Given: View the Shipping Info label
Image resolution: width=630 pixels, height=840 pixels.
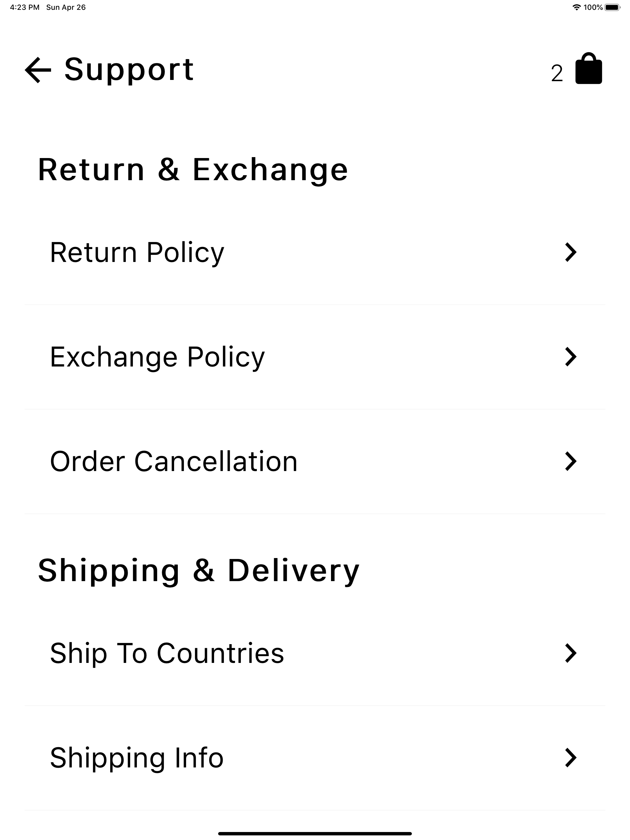Looking at the screenshot, I should [x=137, y=758].
